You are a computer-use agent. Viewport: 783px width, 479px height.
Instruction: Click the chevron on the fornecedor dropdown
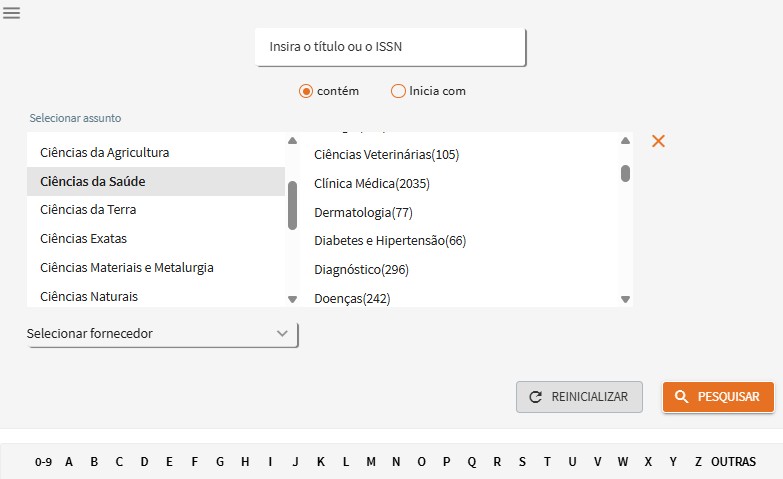282,333
